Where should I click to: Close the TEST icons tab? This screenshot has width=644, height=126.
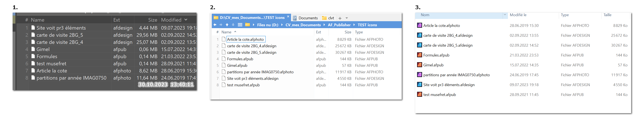pos(288,17)
